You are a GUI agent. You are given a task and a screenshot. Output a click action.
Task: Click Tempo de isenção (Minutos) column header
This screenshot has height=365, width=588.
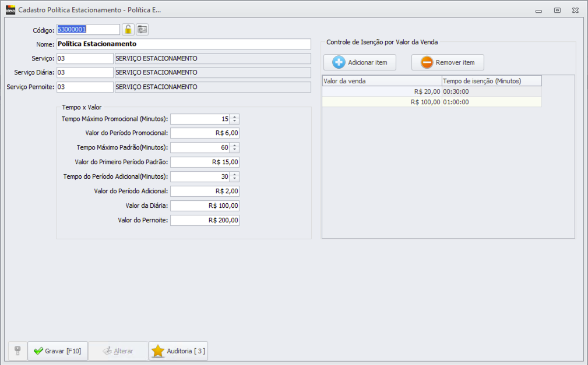click(x=491, y=81)
